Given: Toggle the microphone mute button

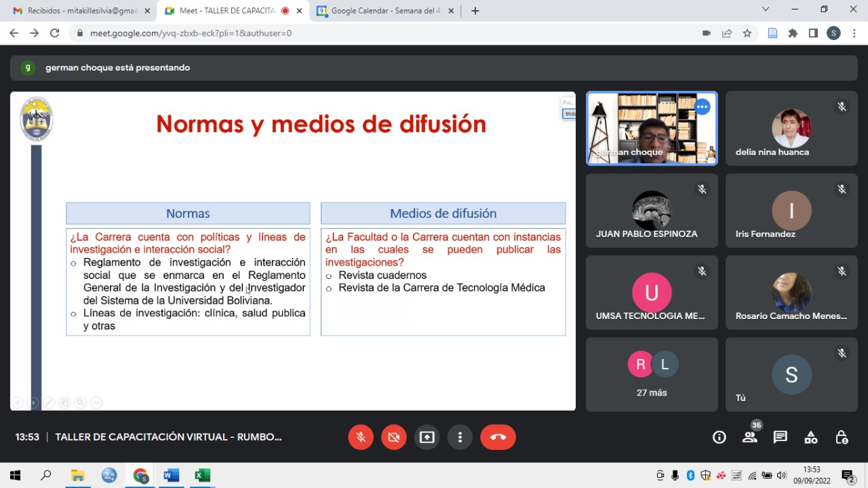Looking at the screenshot, I should click(x=361, y=437).
